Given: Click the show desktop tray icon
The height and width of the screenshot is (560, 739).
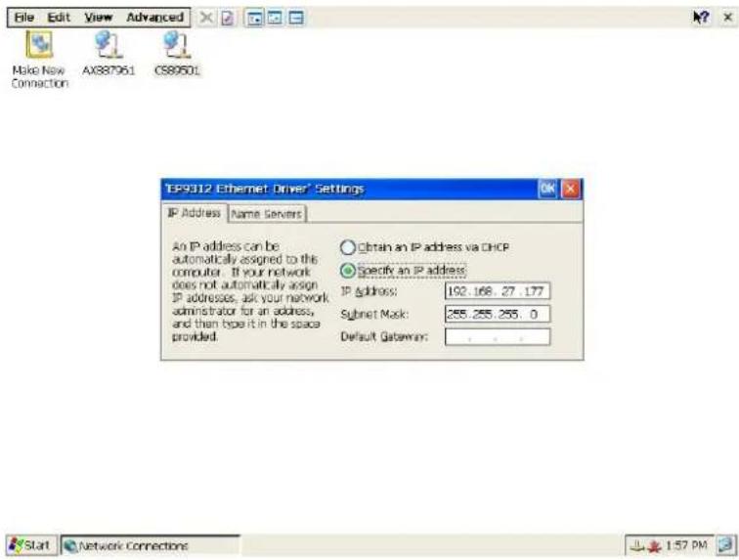Looking at the screenshot, I should click(725, 545).
